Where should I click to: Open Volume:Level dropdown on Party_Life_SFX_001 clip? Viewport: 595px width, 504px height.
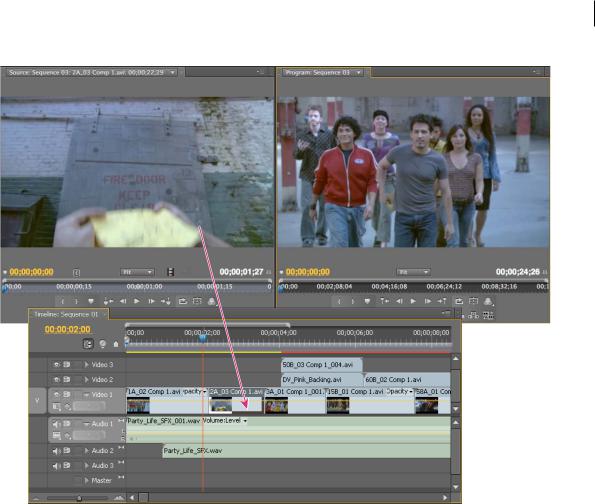[x=245, y=421]
